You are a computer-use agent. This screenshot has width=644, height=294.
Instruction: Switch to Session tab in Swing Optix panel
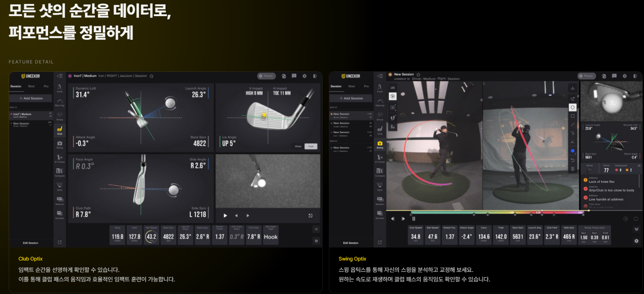[x=336, y=86]
